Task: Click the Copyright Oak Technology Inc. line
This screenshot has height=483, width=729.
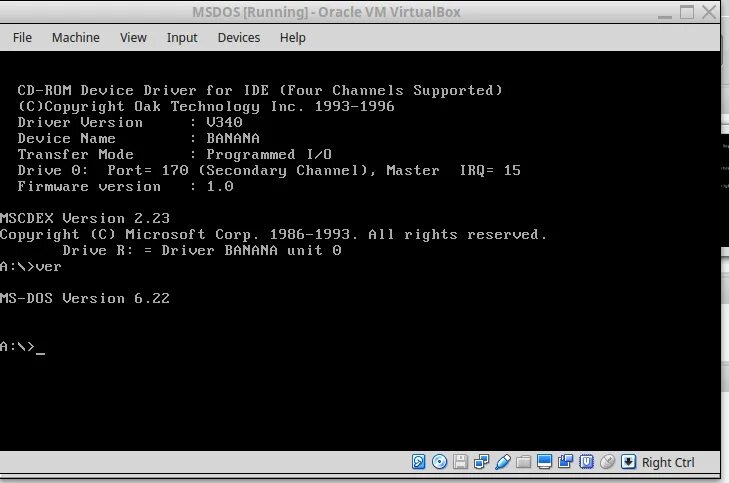Action: 206,106
